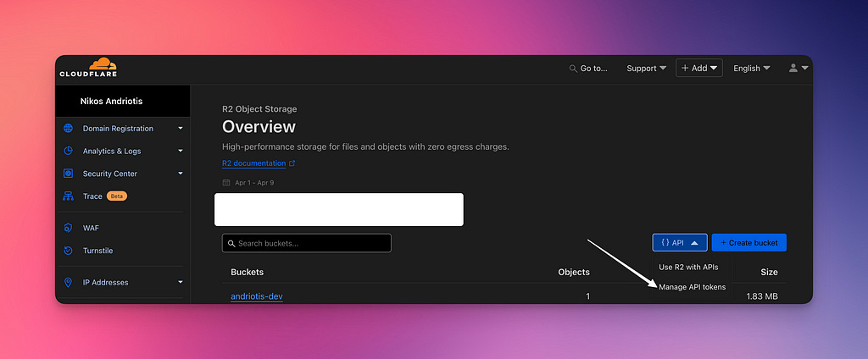Open Trace in the sidebar
Screen dimensions: 868x359
(x=92, y=196)
